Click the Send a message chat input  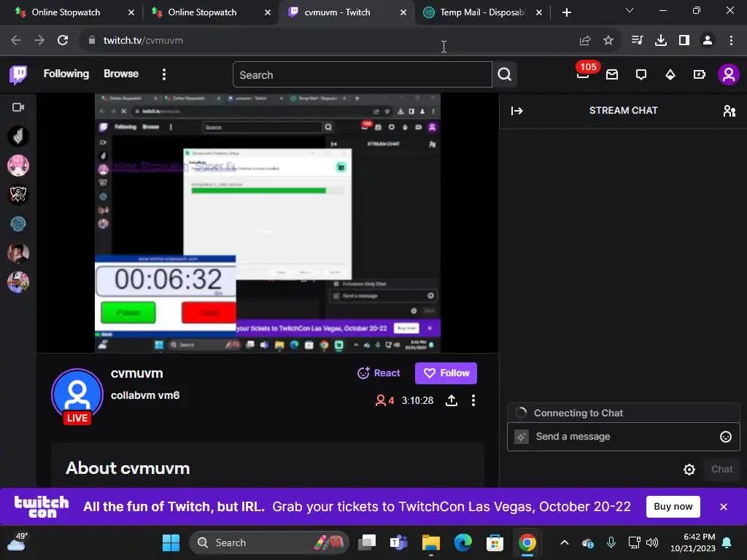coord(623,437)
